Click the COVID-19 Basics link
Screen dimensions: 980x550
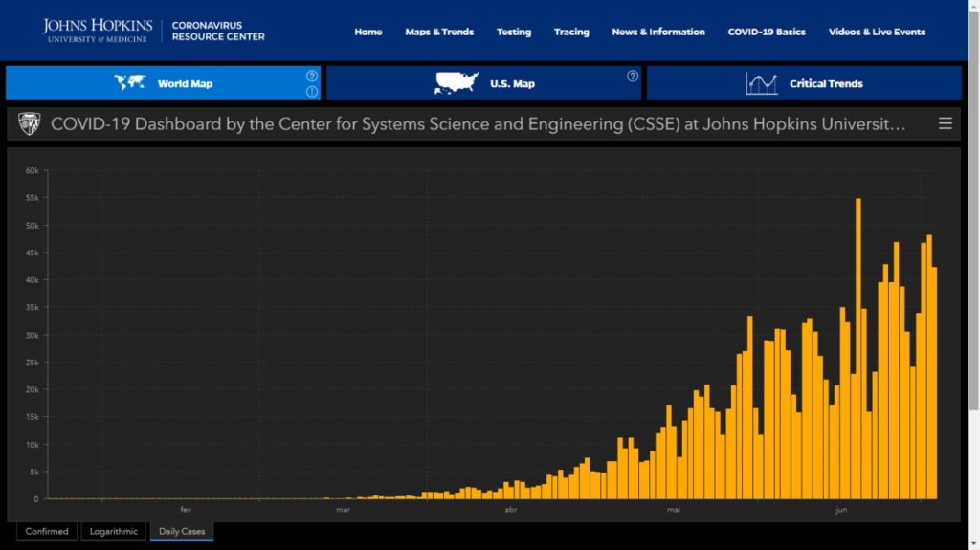[767, 32]
